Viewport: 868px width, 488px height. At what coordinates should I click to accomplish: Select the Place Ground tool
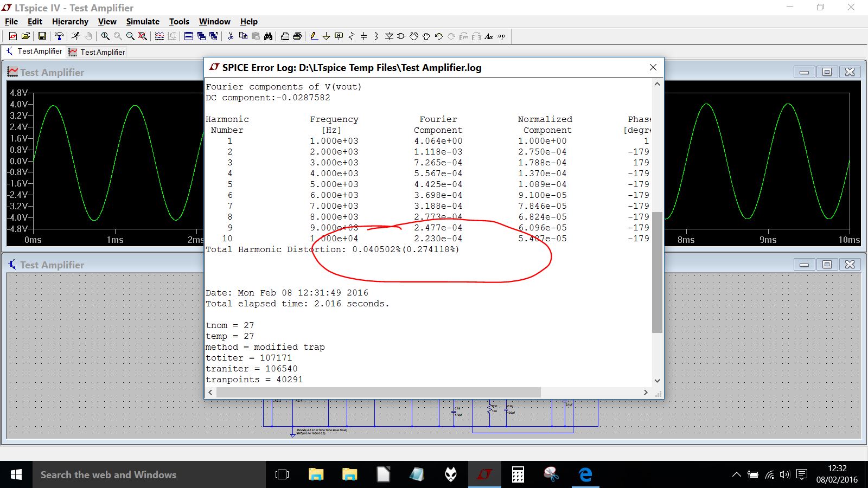326,36
